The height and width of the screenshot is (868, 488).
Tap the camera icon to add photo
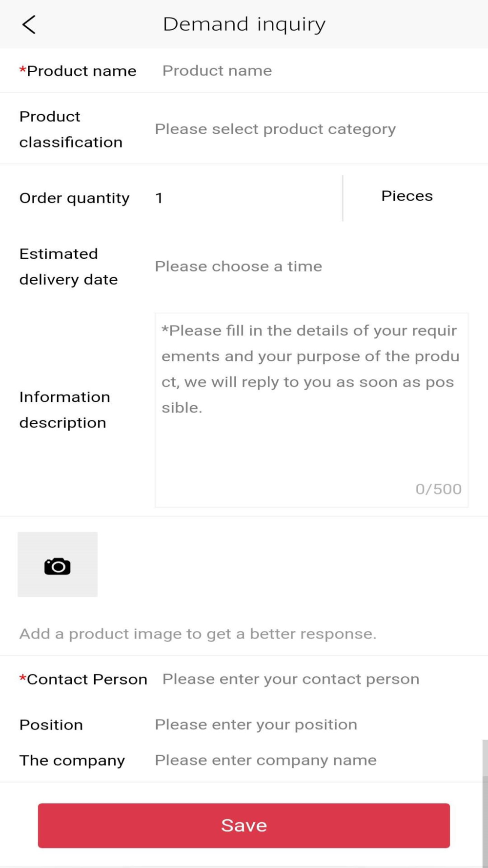pyautogui.click(x=58, y=564)
